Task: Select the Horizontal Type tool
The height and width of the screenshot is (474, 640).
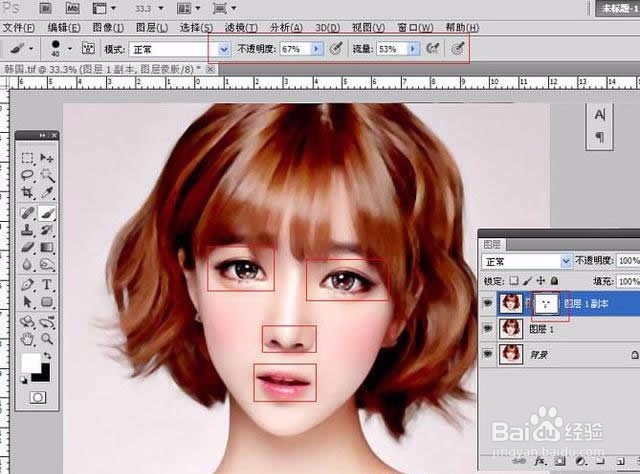Action: 47,284
